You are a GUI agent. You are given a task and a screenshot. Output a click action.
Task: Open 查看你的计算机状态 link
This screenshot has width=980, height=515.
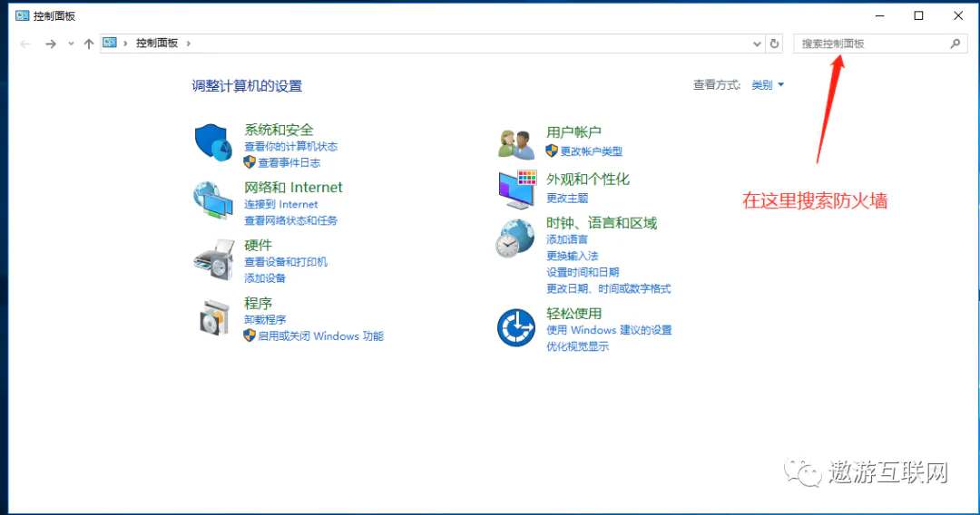(290, 147)
